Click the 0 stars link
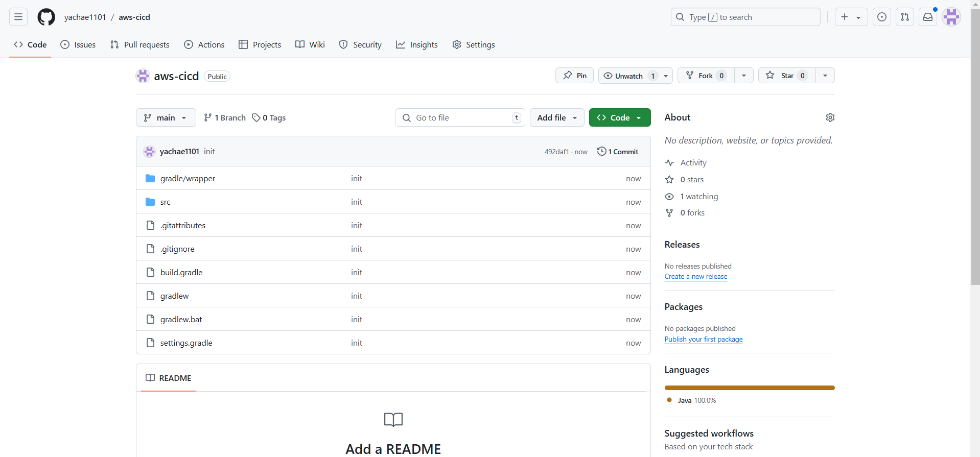This screenshot has width=980, height=457. [x=684, y=179]
